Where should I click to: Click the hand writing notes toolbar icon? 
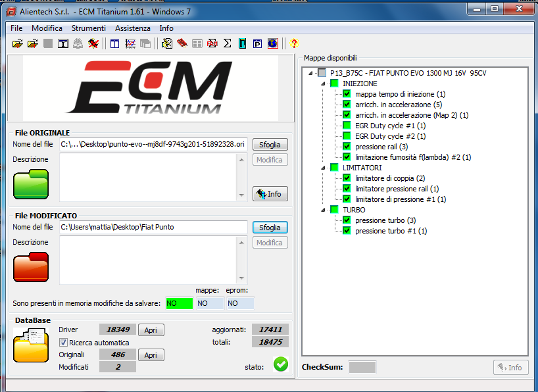(x=167, y=43)
